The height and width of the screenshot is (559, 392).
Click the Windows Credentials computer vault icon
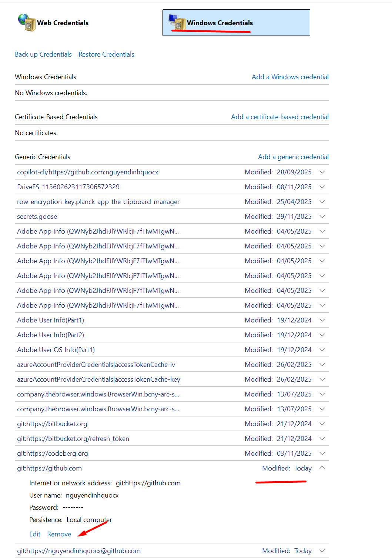point(177,23)
